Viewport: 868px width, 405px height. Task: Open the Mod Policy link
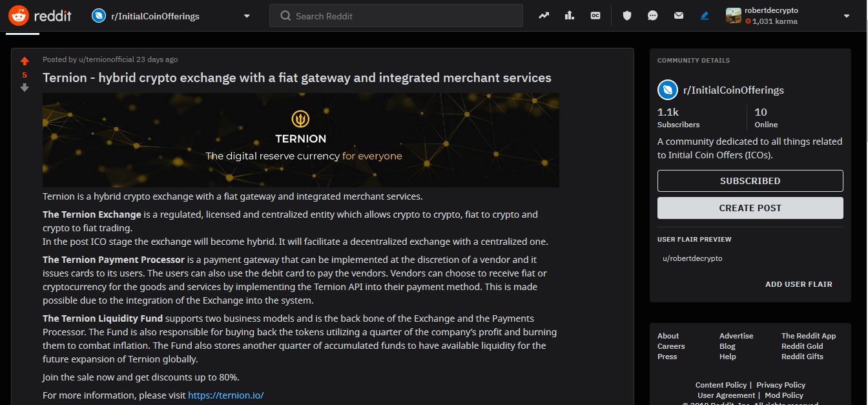(x=784, y=395)
